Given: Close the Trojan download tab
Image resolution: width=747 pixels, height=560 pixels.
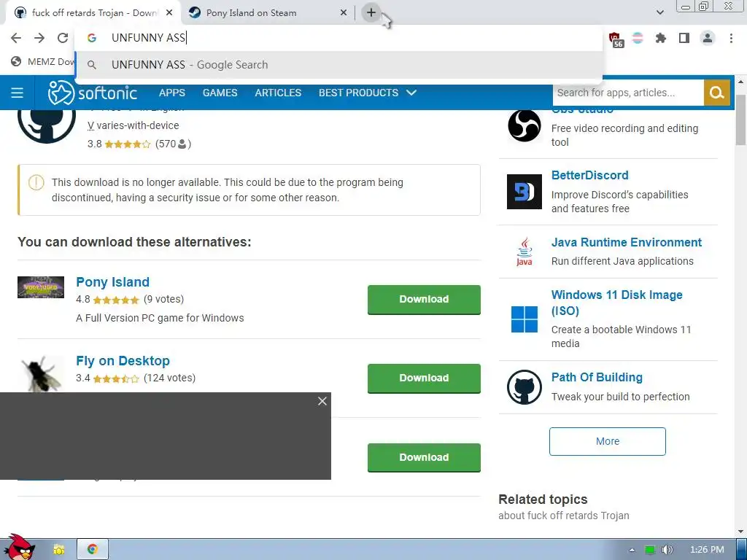Looking at the screenshot, I should [x=169, y=13].
